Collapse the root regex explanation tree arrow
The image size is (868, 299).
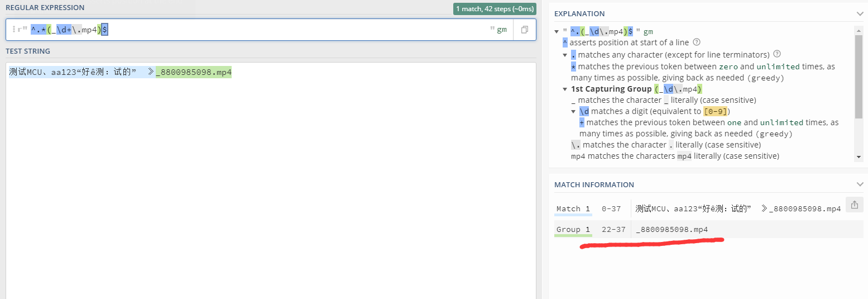tap(557, 31)
